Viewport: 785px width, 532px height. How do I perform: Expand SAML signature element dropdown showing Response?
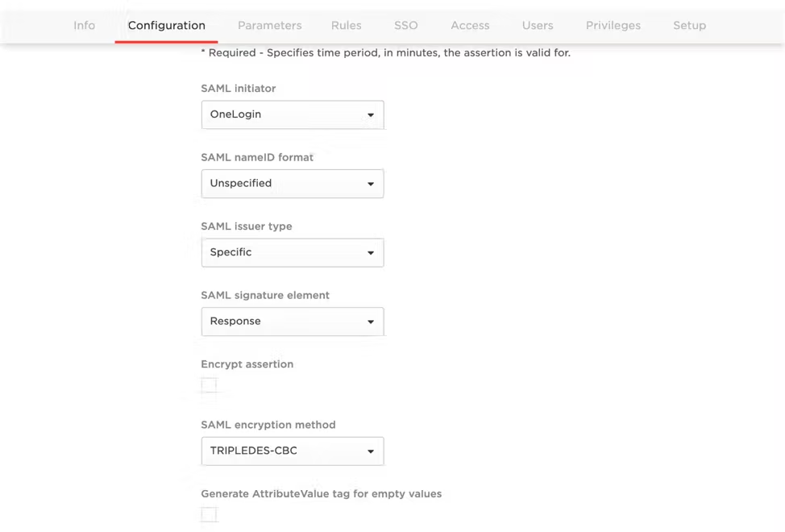click(x=293, y=322)
